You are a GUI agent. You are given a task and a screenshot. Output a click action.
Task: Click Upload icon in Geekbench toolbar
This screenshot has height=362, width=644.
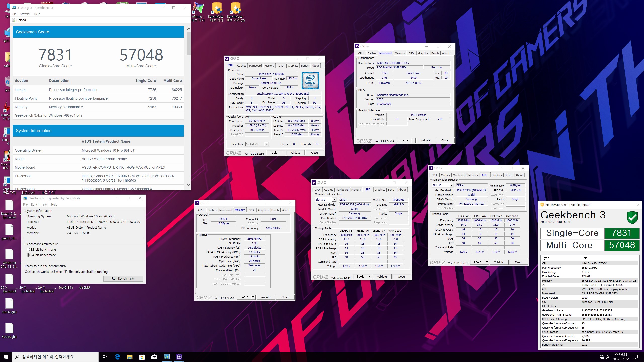tap(14, 20)
